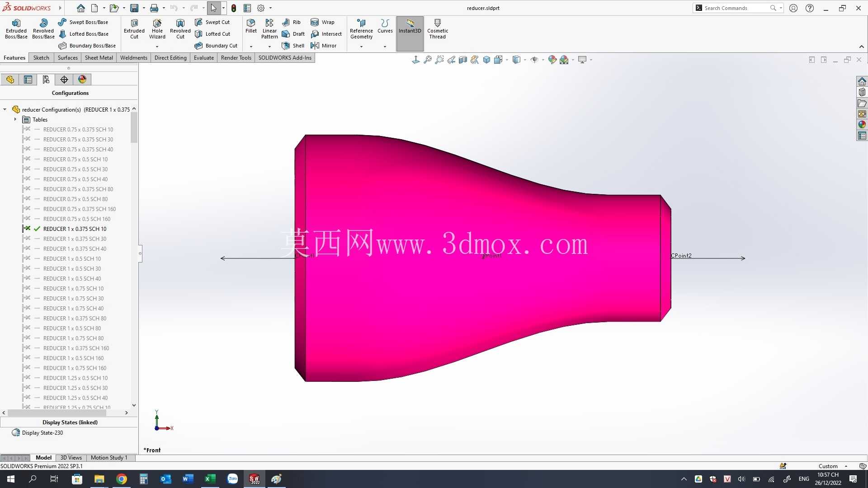The width and height of the screenshot is (868, 488).
Task: Open the Appearances task pane icon
Action: point(862,125)
